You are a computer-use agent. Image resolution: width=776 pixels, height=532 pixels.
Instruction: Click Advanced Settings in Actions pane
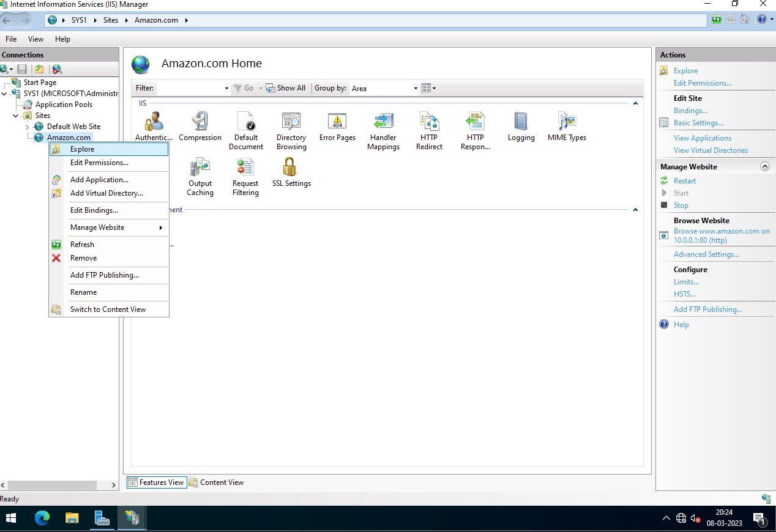[x=706, y=254]
